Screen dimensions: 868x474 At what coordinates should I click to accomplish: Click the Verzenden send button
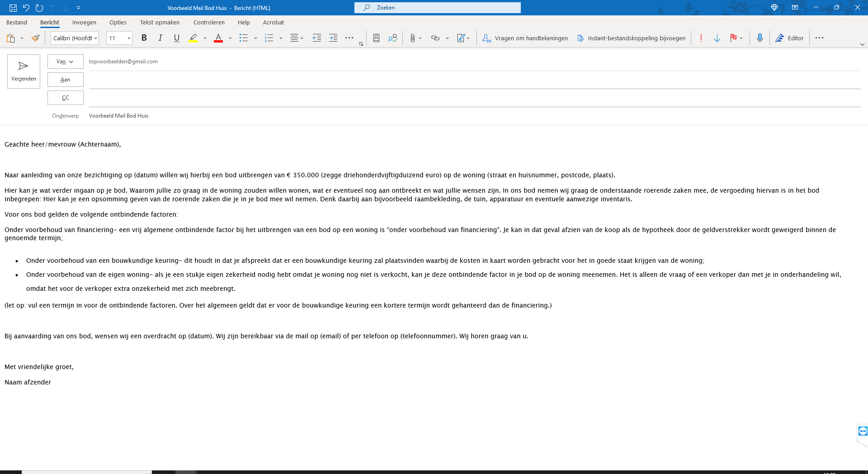coord(24,71)
